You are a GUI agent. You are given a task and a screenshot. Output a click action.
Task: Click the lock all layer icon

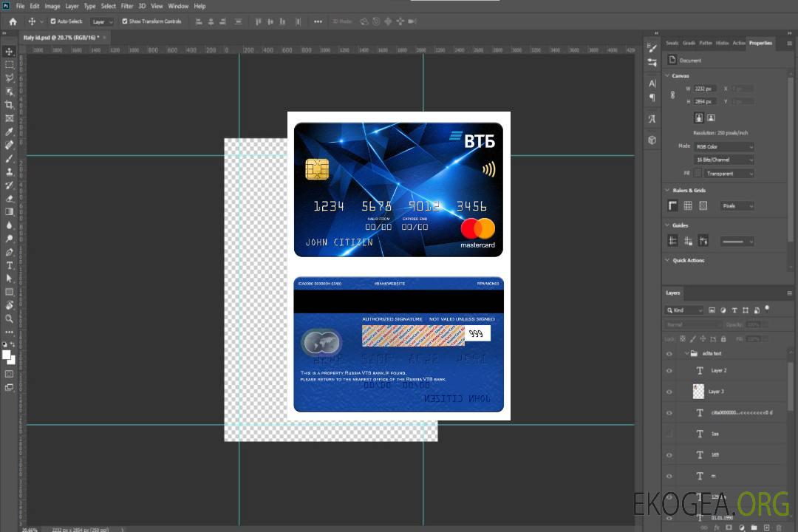coord(723,338)
